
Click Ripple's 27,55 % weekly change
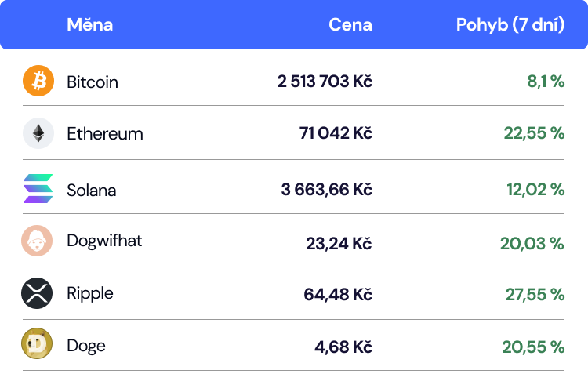tap(535, 295)
